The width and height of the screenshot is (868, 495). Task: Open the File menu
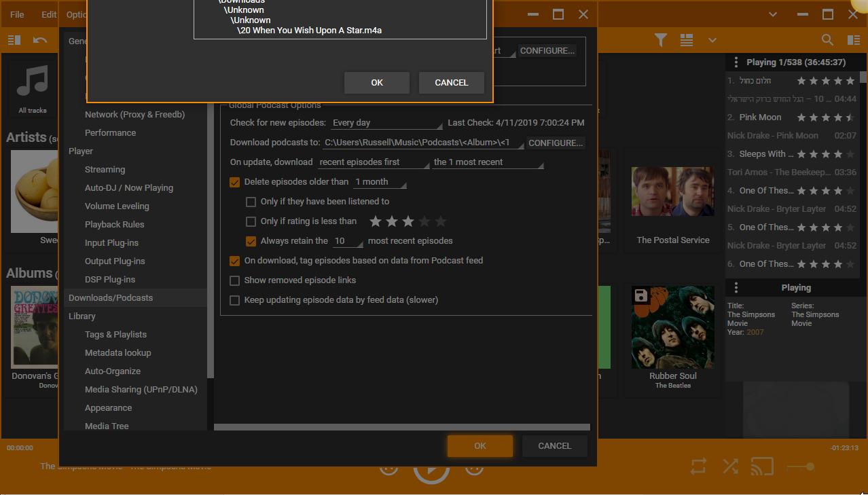point(17,14)
